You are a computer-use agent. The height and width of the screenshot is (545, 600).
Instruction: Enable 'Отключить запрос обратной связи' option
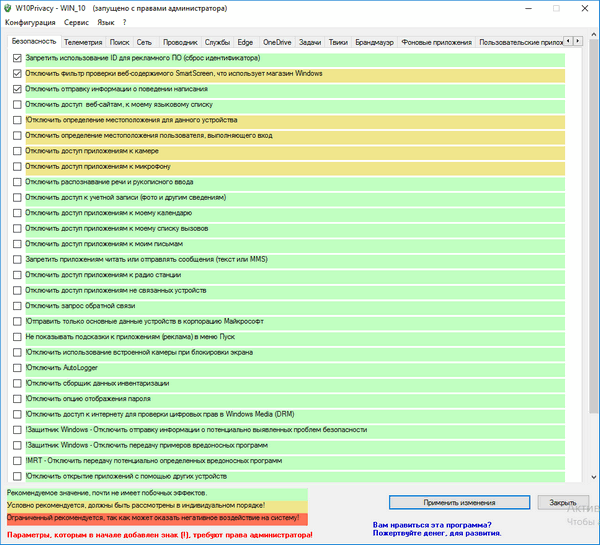pos(17,305)
